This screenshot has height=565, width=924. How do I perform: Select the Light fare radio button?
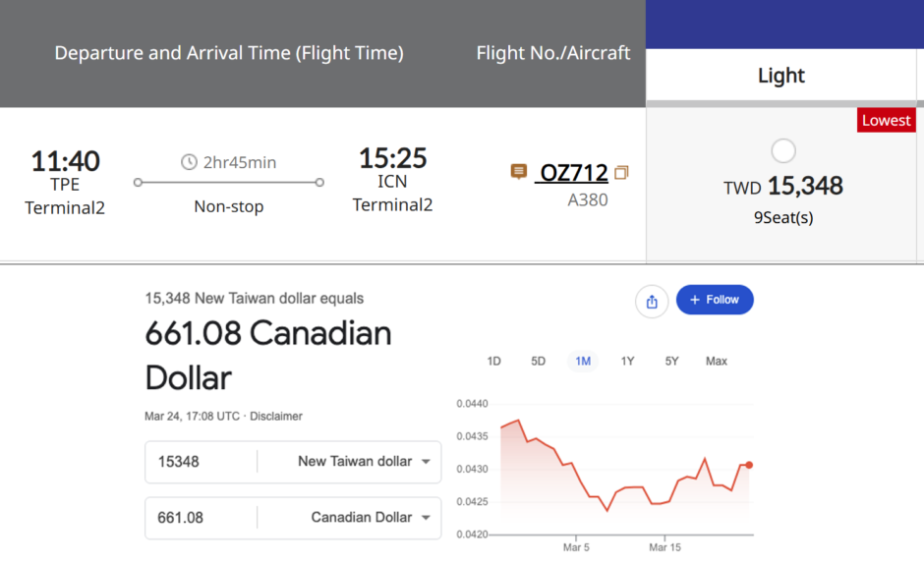pos(783,151)
